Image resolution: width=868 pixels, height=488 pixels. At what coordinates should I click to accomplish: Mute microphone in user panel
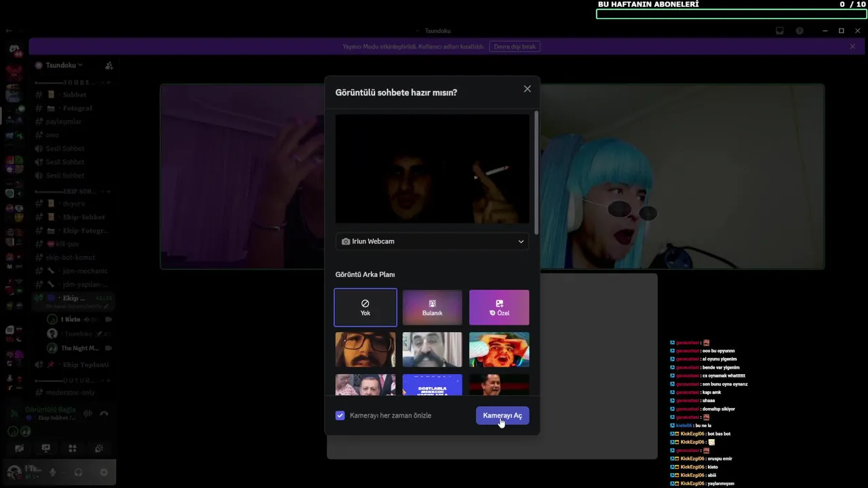(x=53, y=472)
